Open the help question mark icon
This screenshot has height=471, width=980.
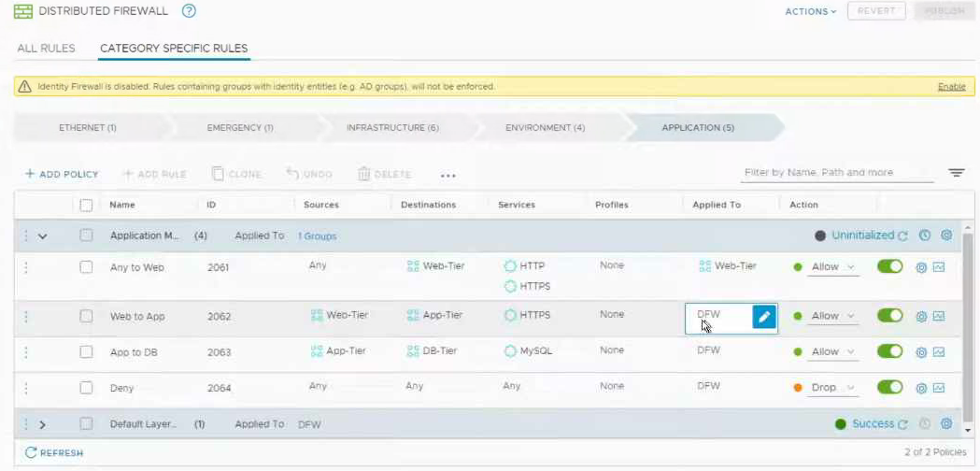point(189,11)
